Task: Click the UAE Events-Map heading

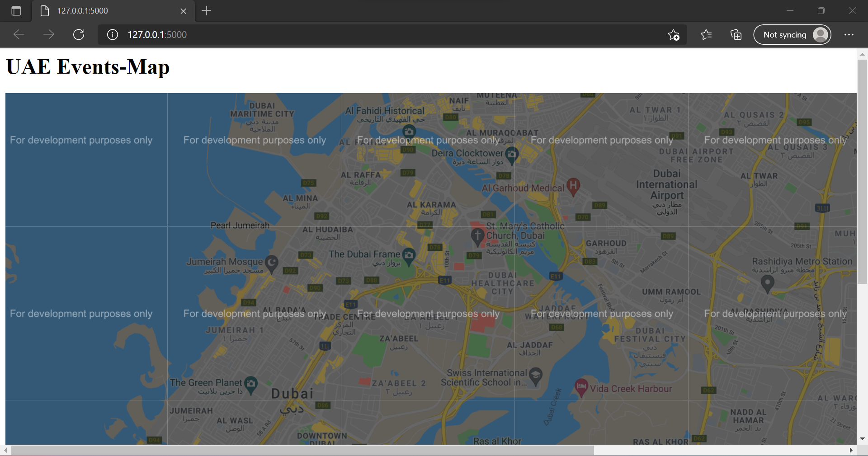Action: (88, 67)
